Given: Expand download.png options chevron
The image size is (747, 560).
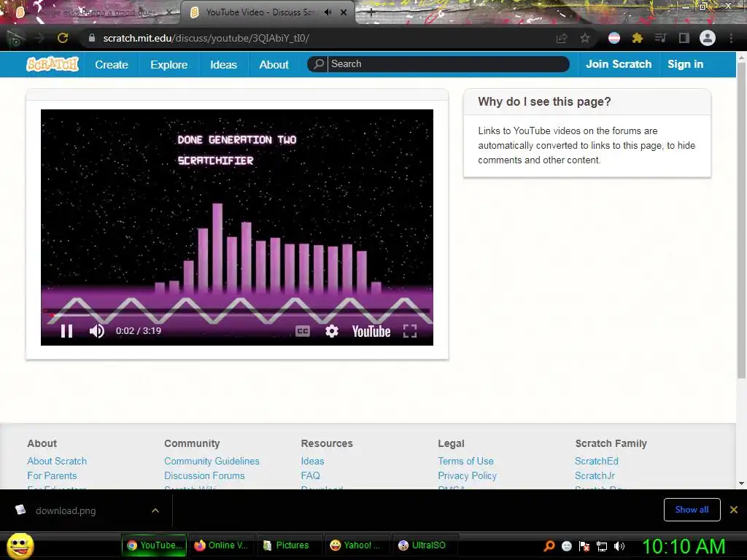Looking at the screenshot, I should 155,510.
